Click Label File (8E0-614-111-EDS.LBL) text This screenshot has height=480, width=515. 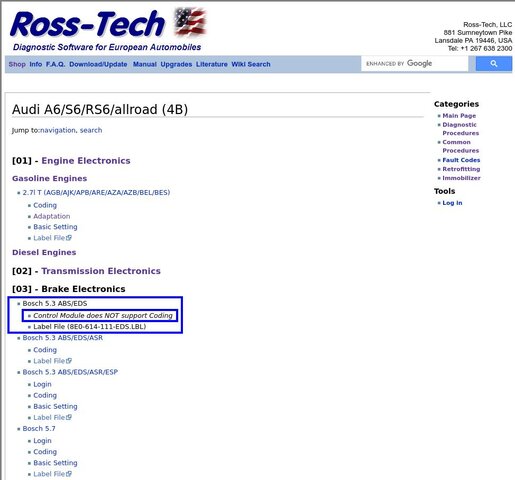tap(90, 327)
